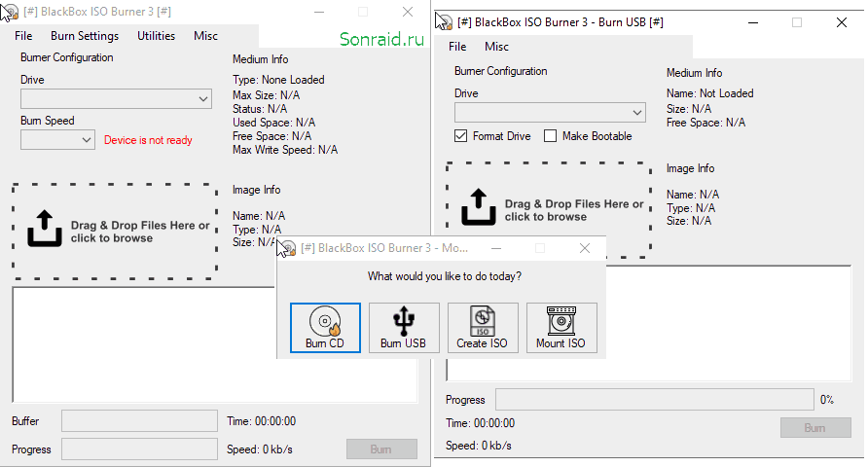Image resolution: width=868 pixels, height=467 pixels.
Task: Open Misc menu in main burner window
Action: coord(205,36)
